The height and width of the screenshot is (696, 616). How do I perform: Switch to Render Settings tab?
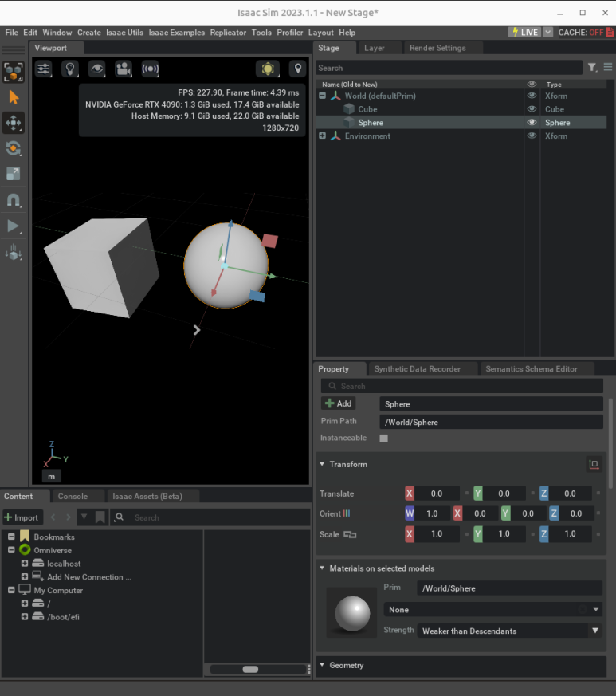click(437, 48)
